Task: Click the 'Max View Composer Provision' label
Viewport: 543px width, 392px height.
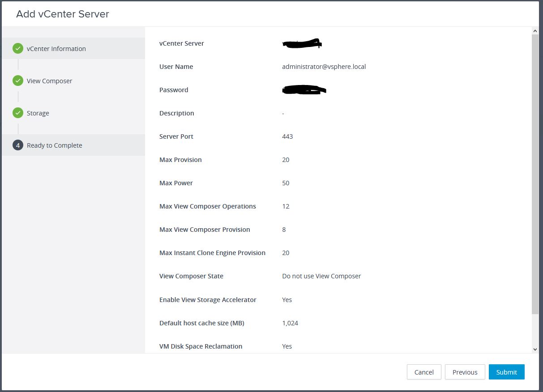Action: tap(205, 230)
